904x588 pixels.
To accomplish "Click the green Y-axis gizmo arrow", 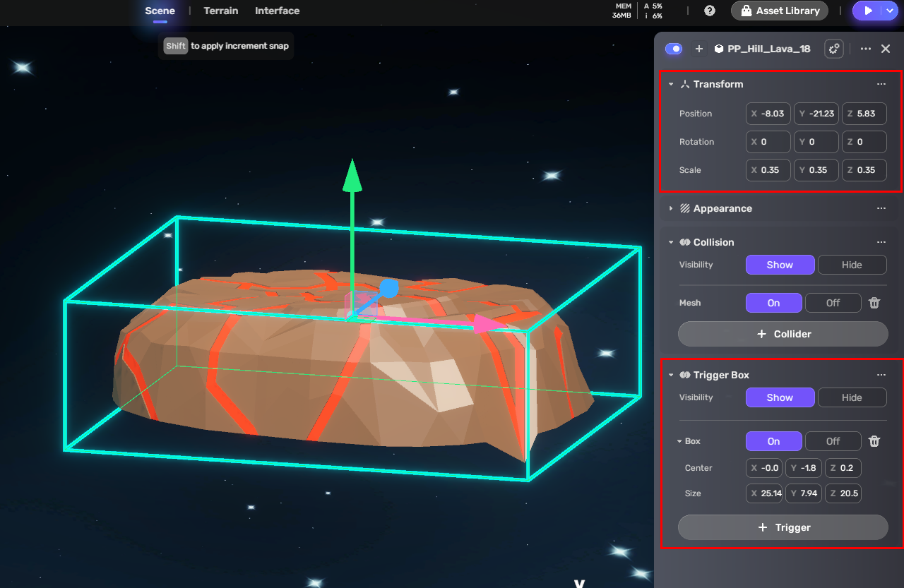I will pyautogui.click(x=352, y=176).
